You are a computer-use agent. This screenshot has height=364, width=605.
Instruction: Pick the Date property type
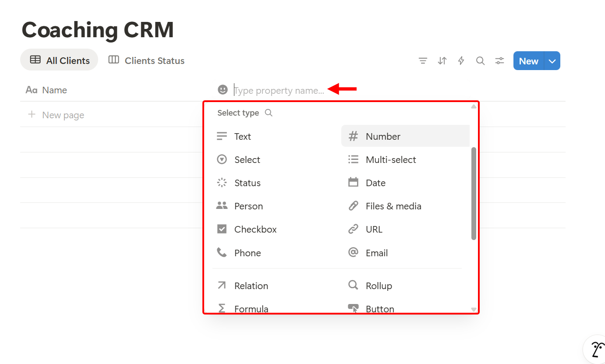(375, 183)
